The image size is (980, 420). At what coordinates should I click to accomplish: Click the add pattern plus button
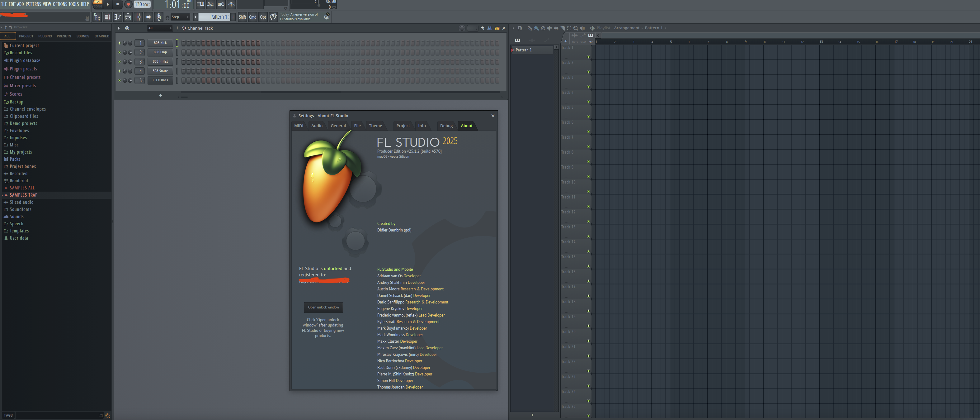233,17
